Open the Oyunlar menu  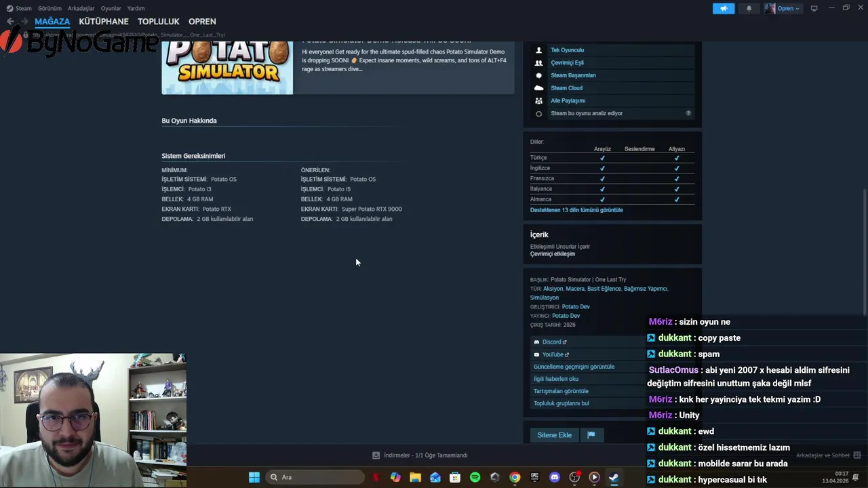(111, 8)
